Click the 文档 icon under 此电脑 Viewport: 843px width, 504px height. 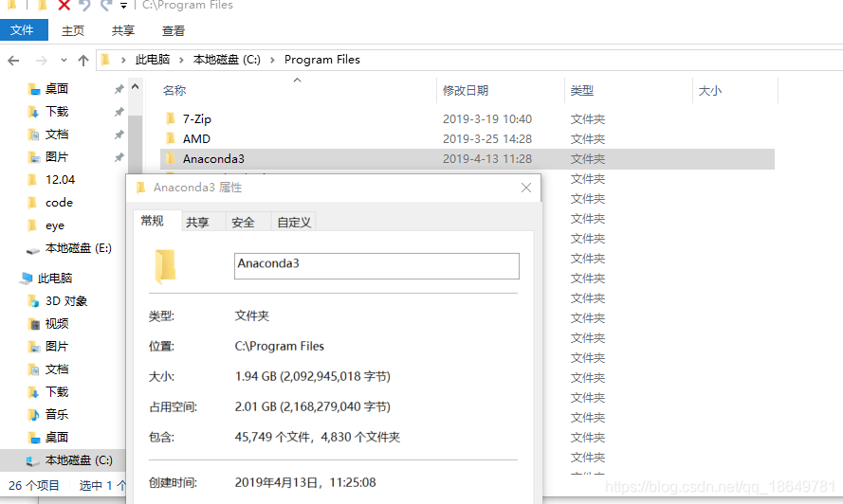coord(34,369)
